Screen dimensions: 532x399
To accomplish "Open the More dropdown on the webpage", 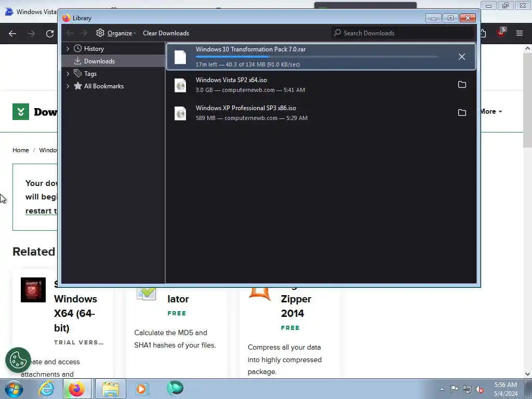I will coord(491,111).
